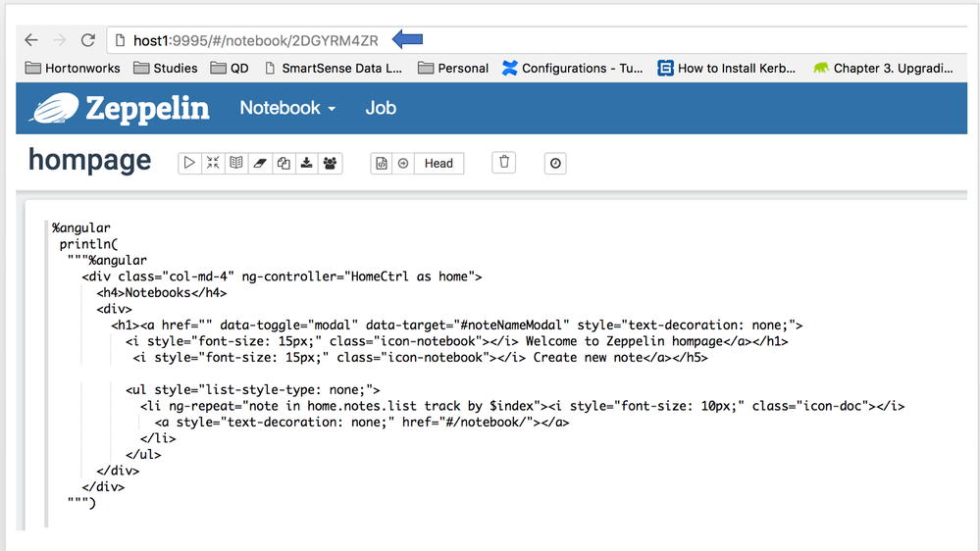Screen dimensions: 980x551
Task: Toggle show/hide code icon
Action: point(213,163)
